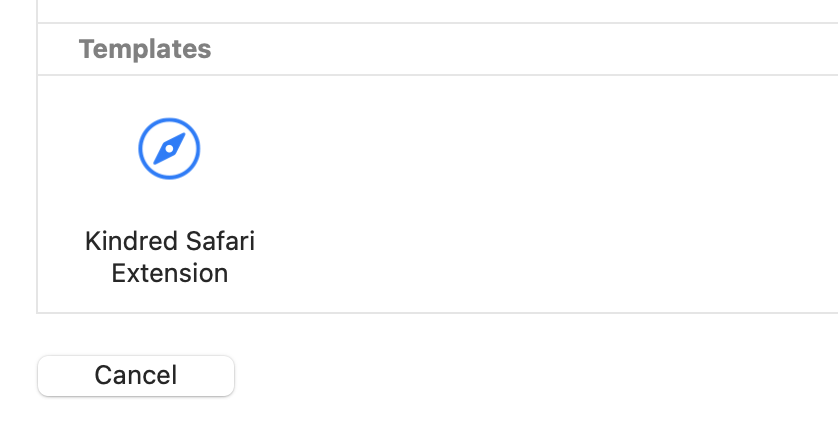Dismiss the dialog with Cancel
838x426 pixels.
coord(136,376)
